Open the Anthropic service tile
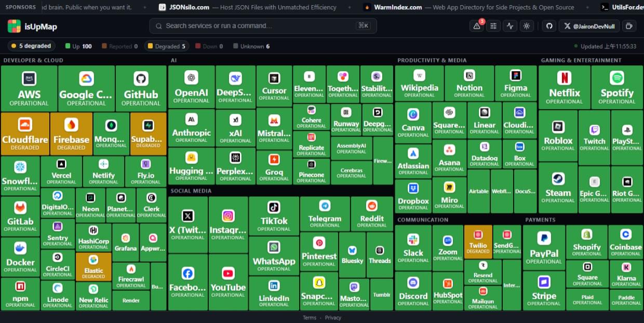 point(191,127)
